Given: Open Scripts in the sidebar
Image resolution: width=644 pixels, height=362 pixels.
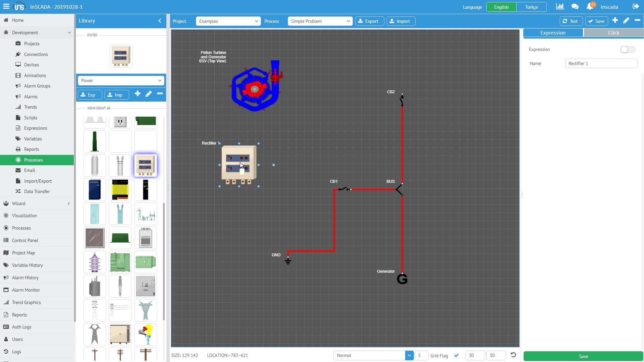Looking at the screenshot, I should (31, 118).
